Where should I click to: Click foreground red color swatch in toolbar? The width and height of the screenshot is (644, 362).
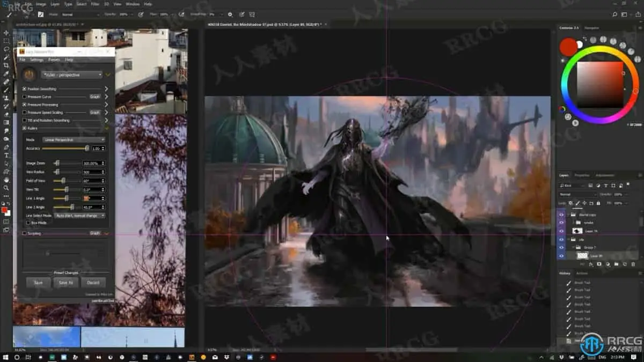[5, 210]
